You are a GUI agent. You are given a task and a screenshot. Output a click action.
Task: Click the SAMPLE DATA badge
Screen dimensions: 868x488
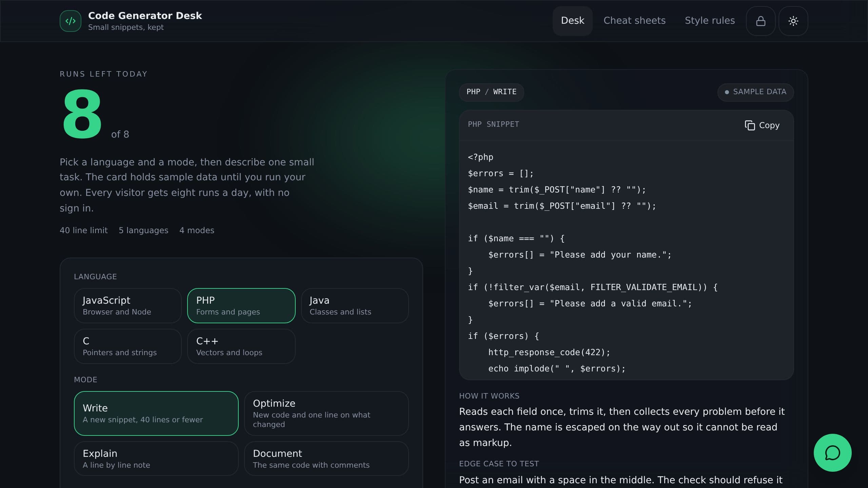pyautogui.click(x=755, y=92)
